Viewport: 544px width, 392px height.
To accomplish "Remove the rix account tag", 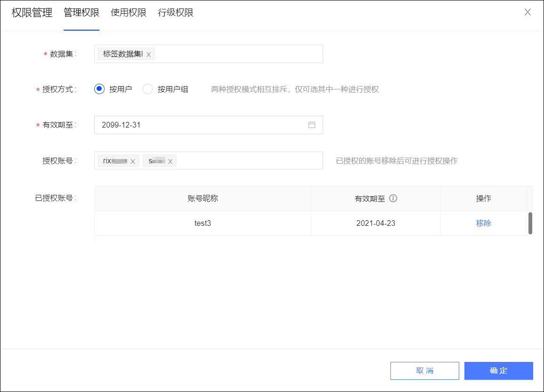I will click(132, 161).
